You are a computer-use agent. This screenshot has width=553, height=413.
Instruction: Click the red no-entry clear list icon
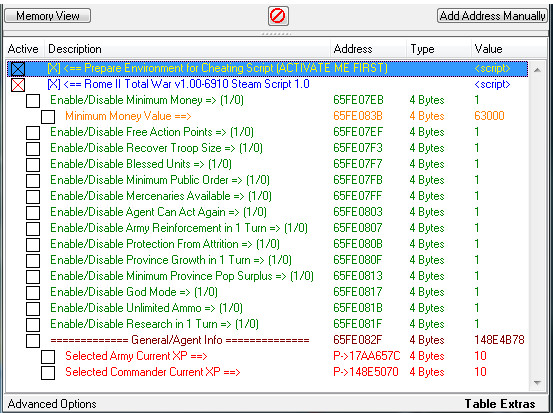coord(278,16)
